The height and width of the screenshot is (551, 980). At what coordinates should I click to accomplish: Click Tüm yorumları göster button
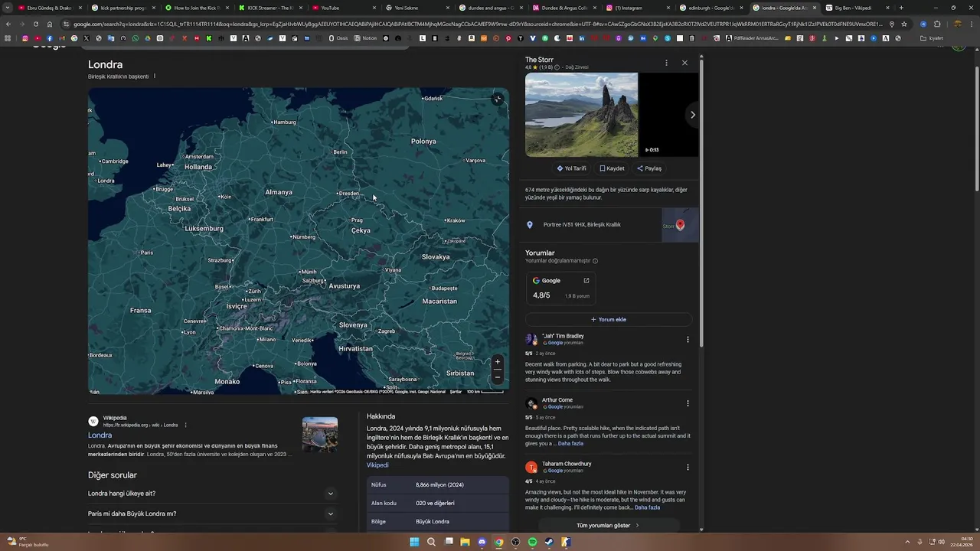609,526
